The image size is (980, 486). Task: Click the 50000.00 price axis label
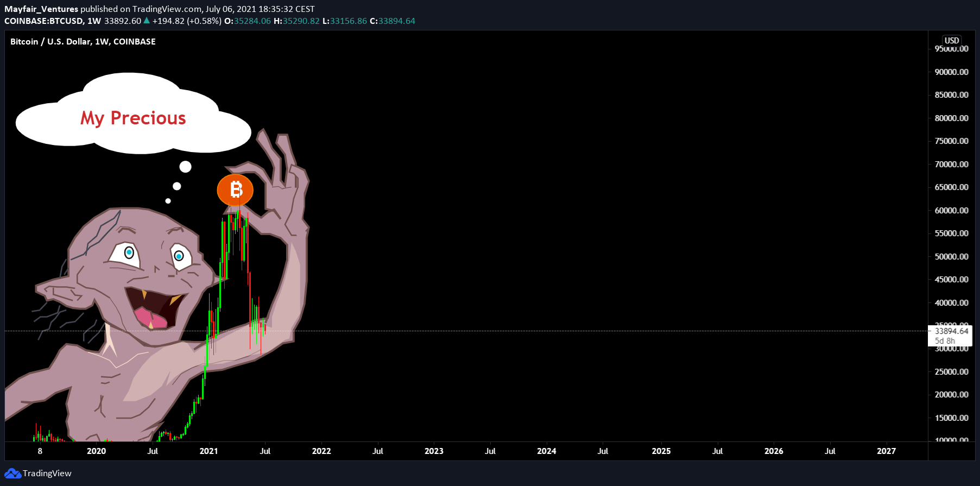click(951, 256)
